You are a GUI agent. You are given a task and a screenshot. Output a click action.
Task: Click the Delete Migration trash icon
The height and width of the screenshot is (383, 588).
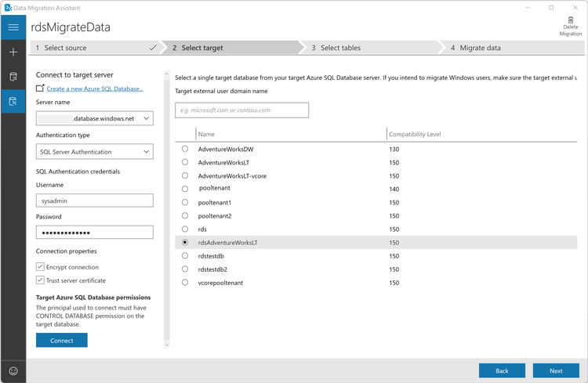coord(571,20)
